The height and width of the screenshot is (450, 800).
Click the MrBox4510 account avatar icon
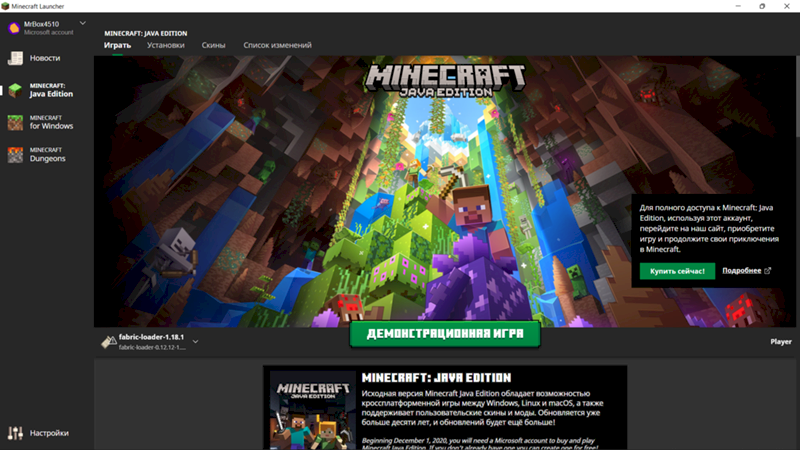[x=14, y=27]
